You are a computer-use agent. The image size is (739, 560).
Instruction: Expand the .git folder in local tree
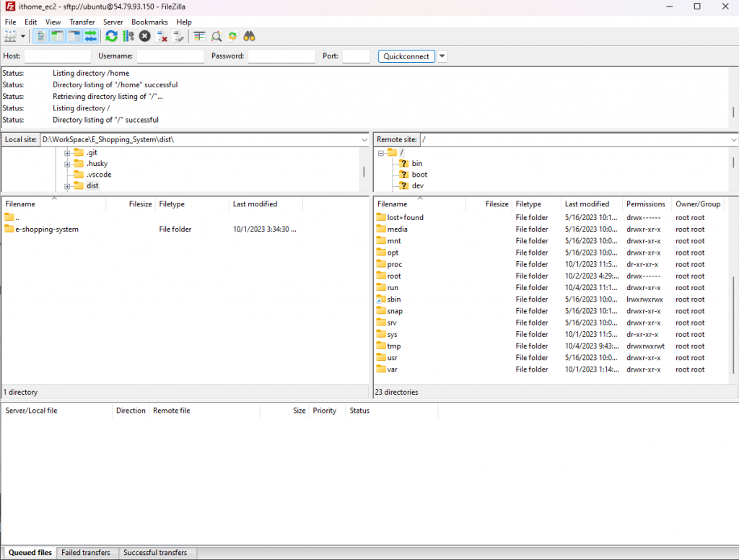pyautogui.click(x=67, y=153)
